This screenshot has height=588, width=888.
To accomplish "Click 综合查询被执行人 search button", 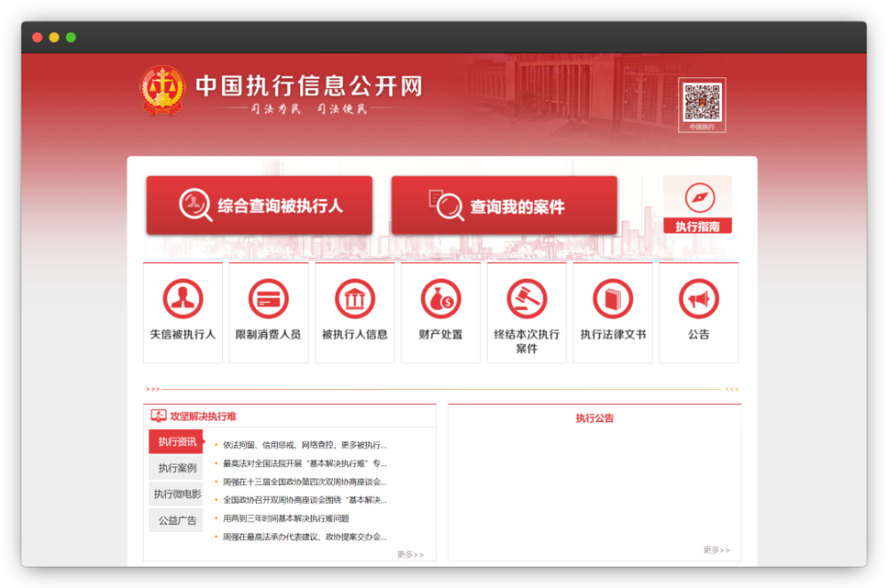I will point(259,205).
